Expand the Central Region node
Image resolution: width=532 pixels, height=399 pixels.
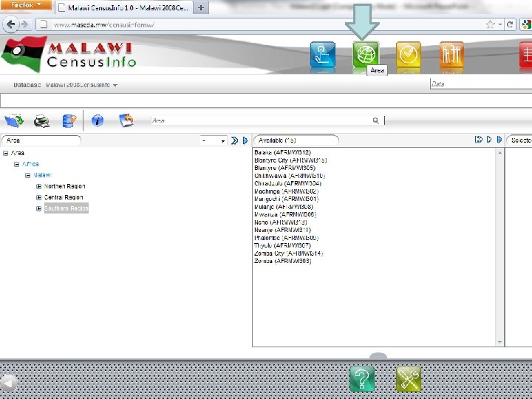tap(38, 197)
